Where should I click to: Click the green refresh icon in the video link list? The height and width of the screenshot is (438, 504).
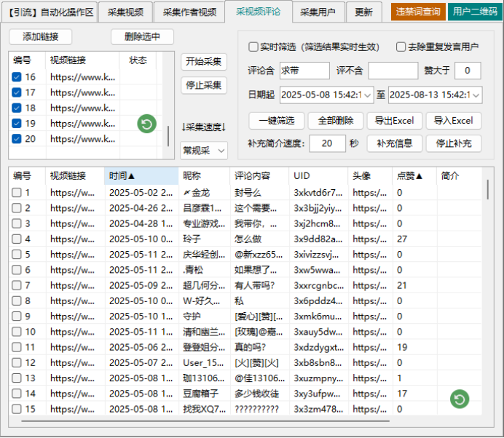[x=147, y=124]
